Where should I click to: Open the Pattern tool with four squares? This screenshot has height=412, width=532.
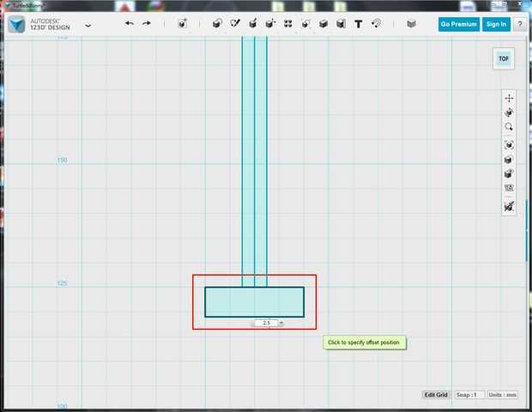tap(288, 23)
